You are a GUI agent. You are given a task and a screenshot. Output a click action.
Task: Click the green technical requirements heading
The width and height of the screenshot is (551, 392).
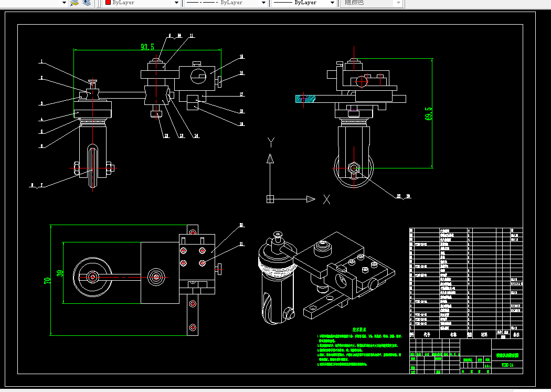[359, 330]
